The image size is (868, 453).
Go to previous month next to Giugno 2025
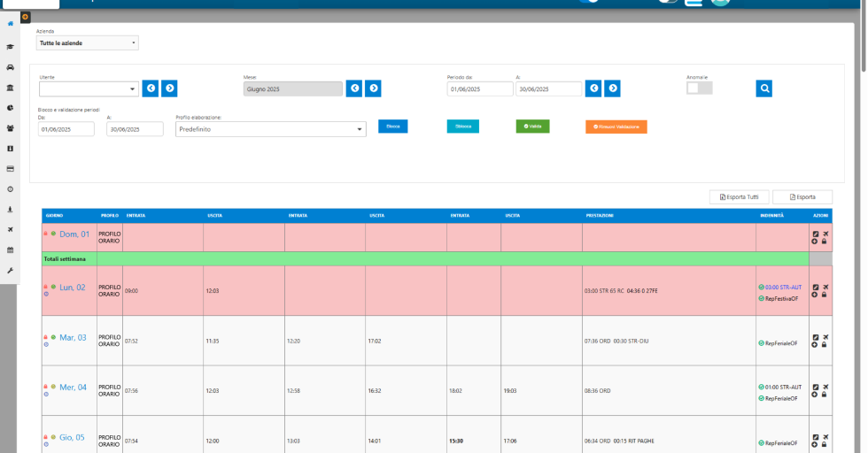[354, 88]
